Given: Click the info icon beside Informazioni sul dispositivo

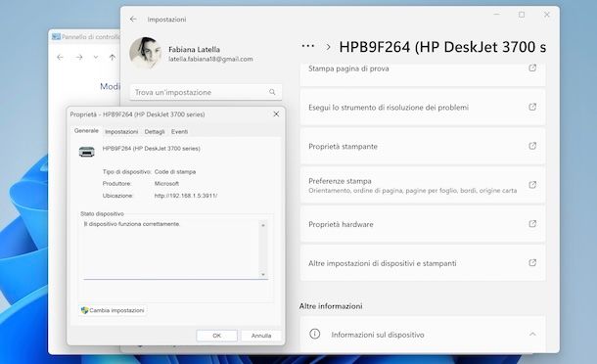Looking at the screenshot, I should pos(314,334).
